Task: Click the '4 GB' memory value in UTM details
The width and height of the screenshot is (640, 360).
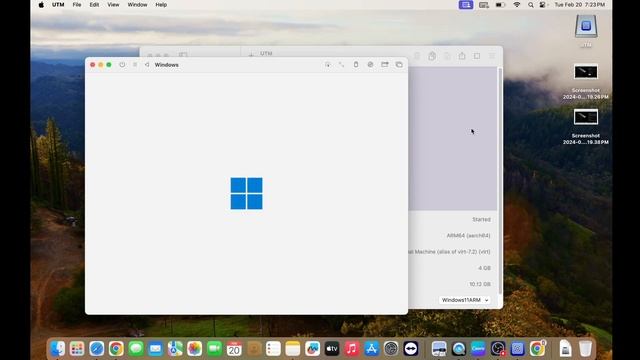Action: (x=484, y=268)
